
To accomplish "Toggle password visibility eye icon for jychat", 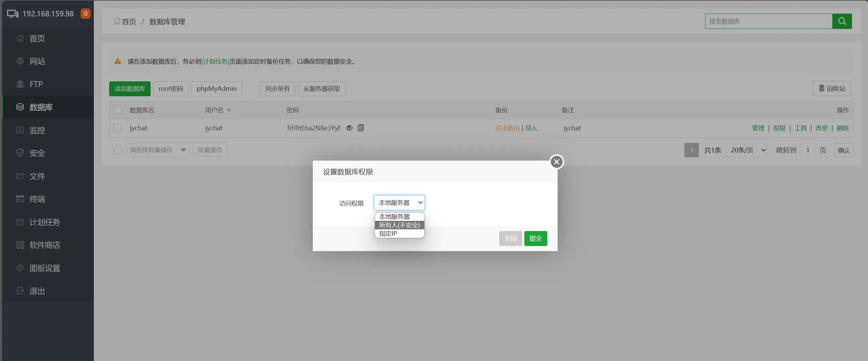I will pos(349,128).
